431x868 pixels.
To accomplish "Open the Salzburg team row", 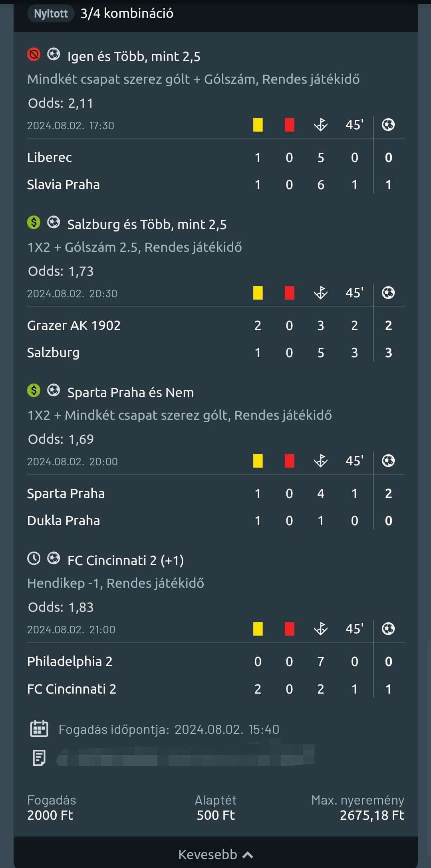I will point(54,353).
